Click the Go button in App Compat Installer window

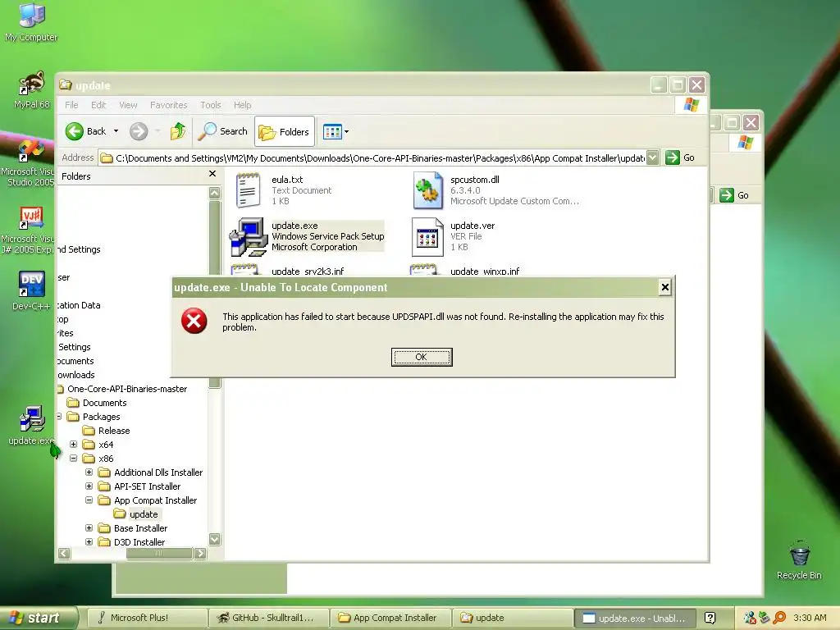pyautogui.click(x=734, y=195)
